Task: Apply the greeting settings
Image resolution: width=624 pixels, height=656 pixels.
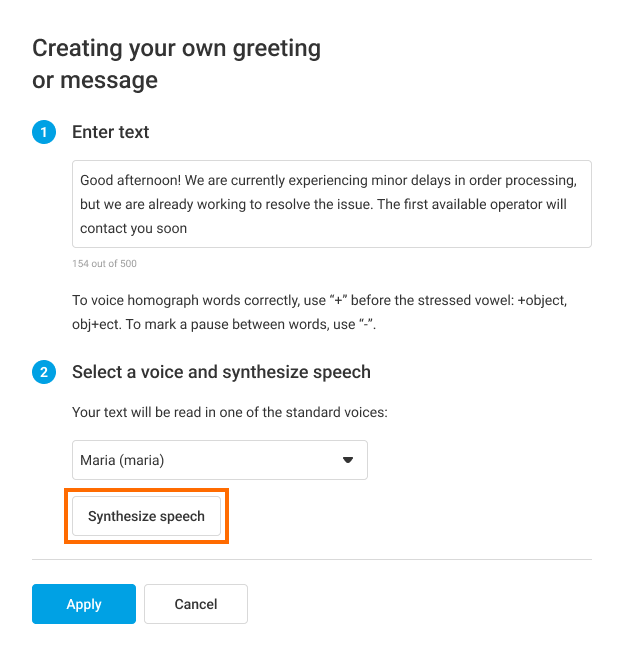Action: point(84,604)
